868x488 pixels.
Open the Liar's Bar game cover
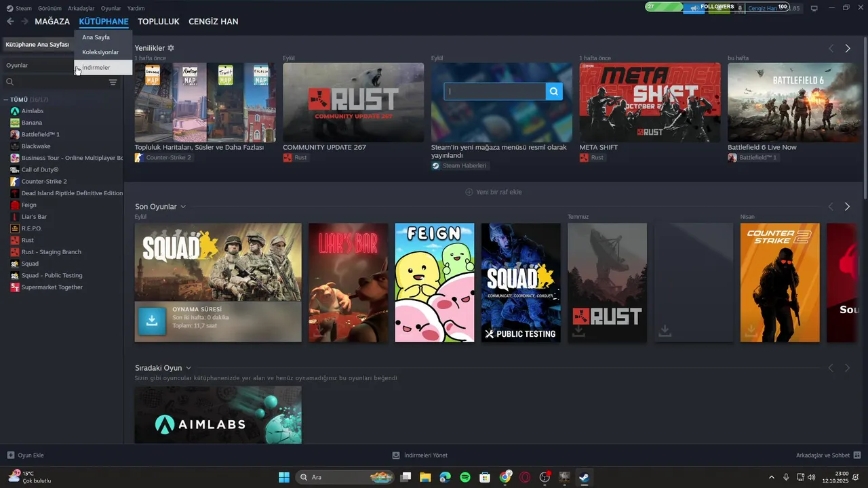[348, 283]
